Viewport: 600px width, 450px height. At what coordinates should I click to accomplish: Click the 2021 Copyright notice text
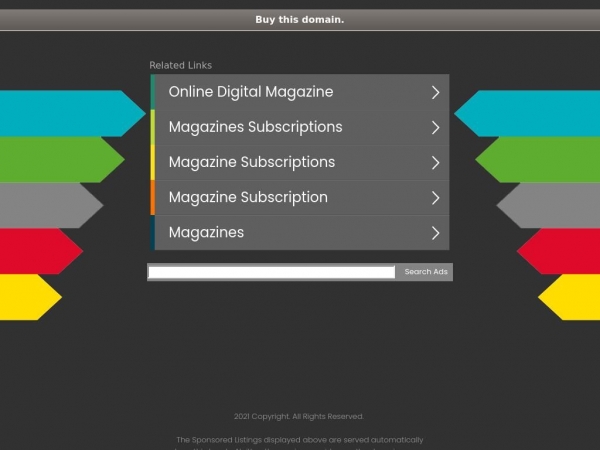pyautogui.click(x=299, y=416)
